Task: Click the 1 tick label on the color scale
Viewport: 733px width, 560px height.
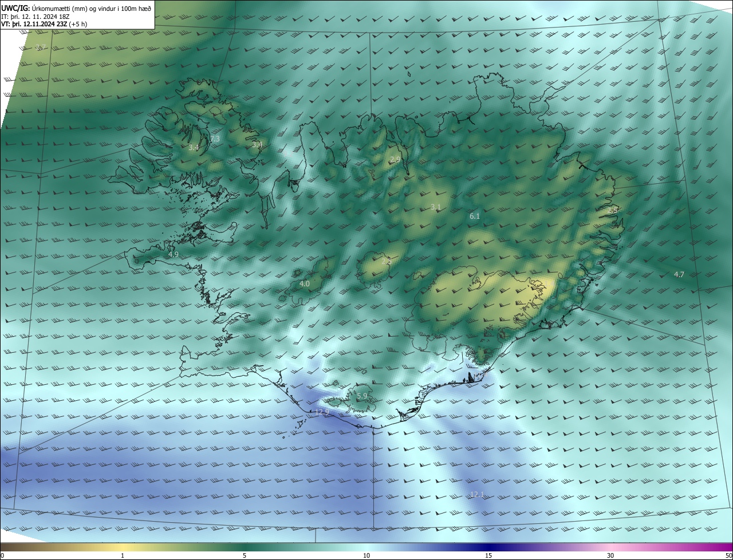Action: (x=123, y=555)
